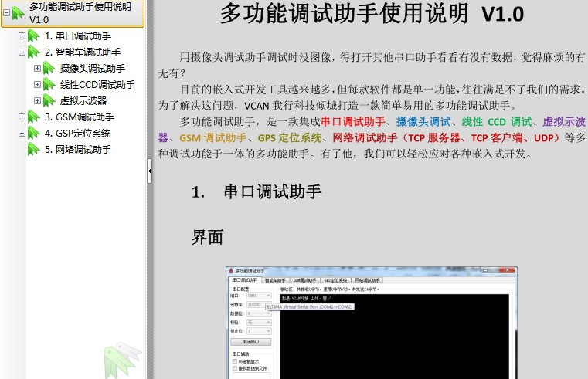Expand the 摄像头调试助手 bookmark node
The image size is (588, 379).
37,68
